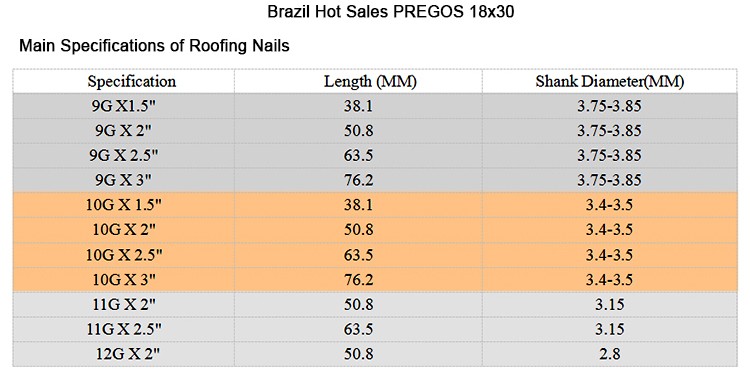Click the 9G X 3" specification cell
750x374 pixels.
tap(124, 180)
